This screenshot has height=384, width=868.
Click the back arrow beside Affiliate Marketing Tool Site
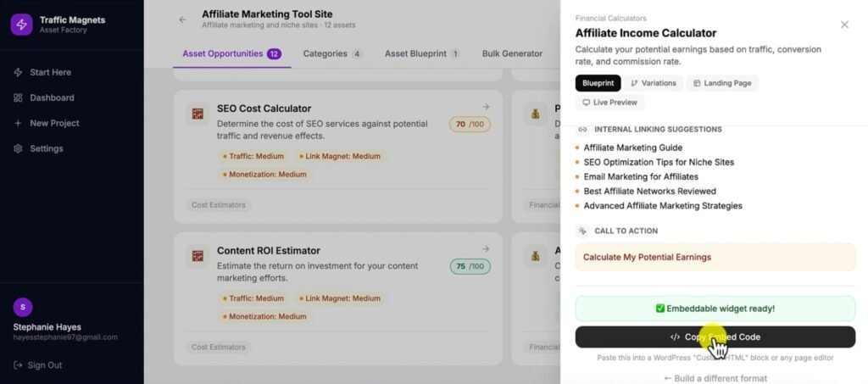[182, 19]
